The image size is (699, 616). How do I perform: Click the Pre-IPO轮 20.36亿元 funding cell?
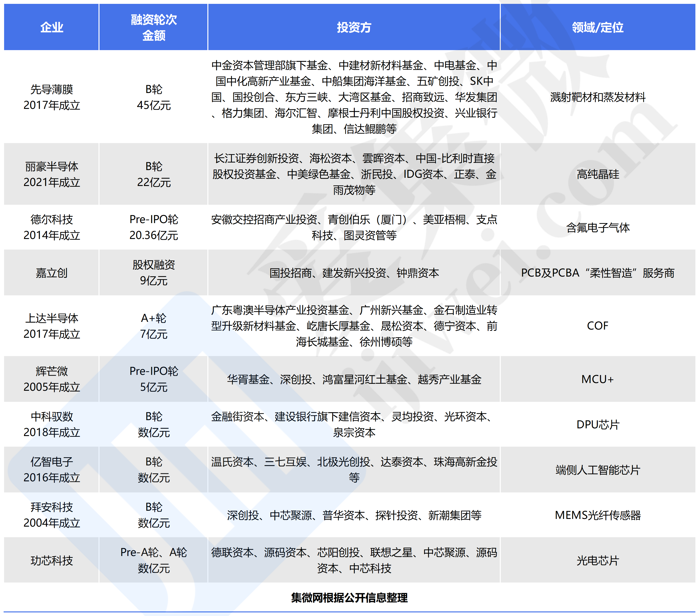click(x=153, y=227)
